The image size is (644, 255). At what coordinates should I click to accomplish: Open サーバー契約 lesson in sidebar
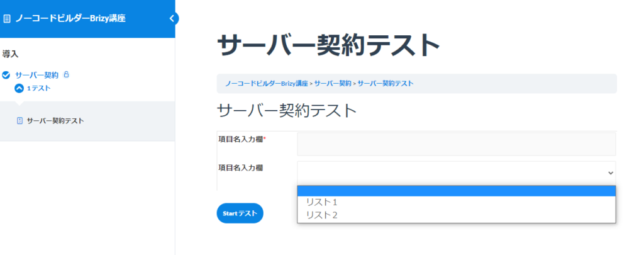point(36,75)
